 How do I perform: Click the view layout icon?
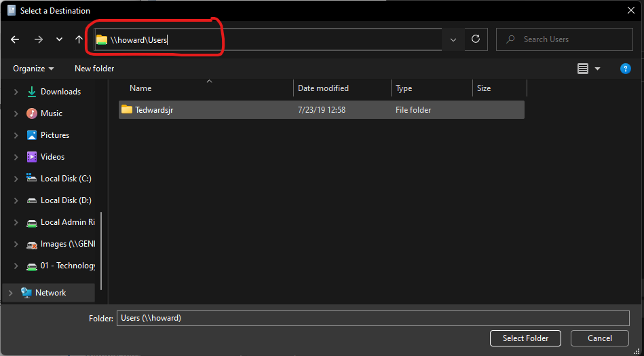pos(582,69)
